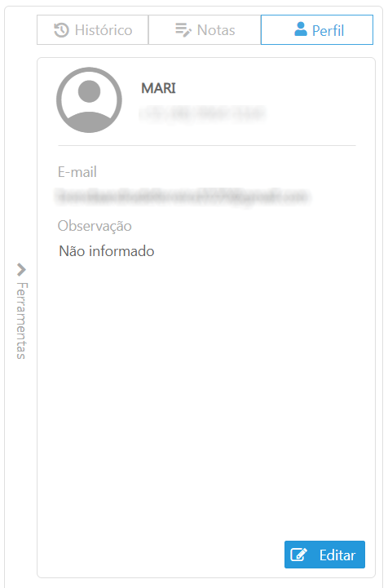Click the Observação label
This screenshot has width=388, height=588.
point(95,226)
